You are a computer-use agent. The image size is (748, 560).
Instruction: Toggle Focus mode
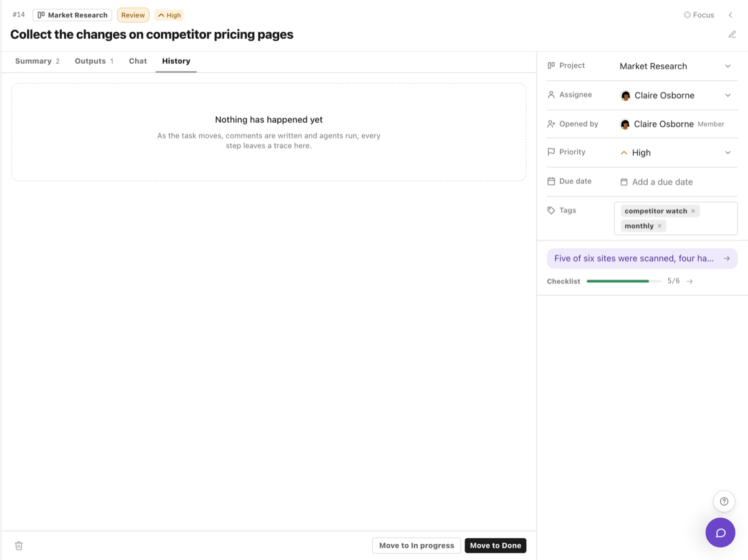click(x=699, y=15)
